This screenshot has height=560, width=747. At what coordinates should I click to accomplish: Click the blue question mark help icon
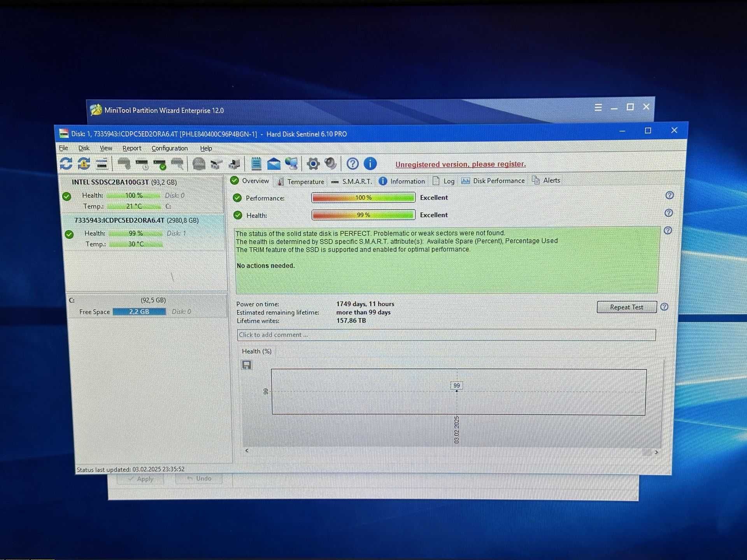coord(352,164)
